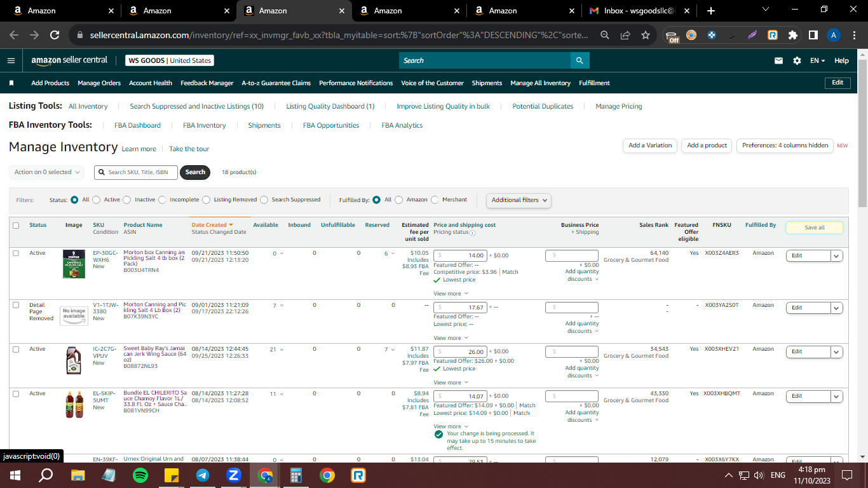Go back with the browser back arrow
The width and height of the screenshot is (868, 488).
14,36
